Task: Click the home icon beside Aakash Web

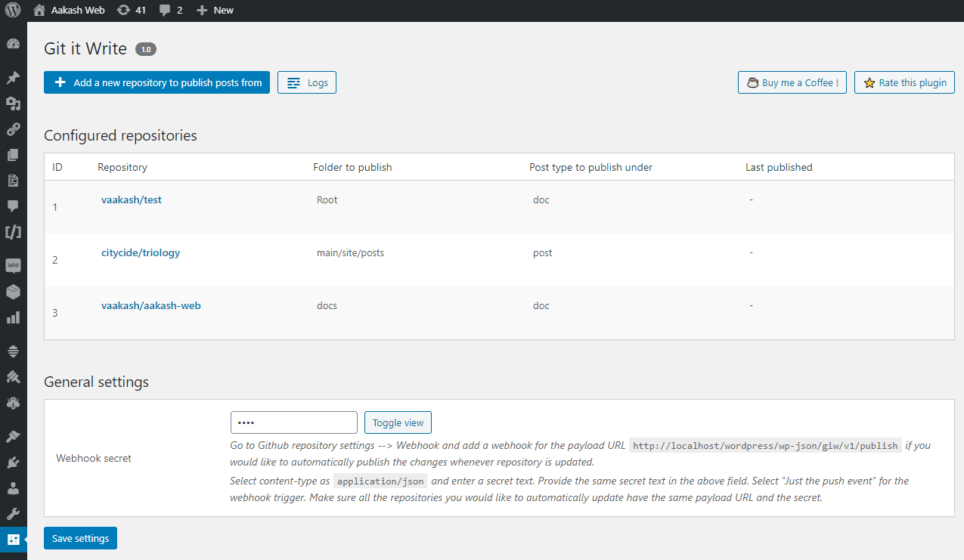Action: [39, 11]
